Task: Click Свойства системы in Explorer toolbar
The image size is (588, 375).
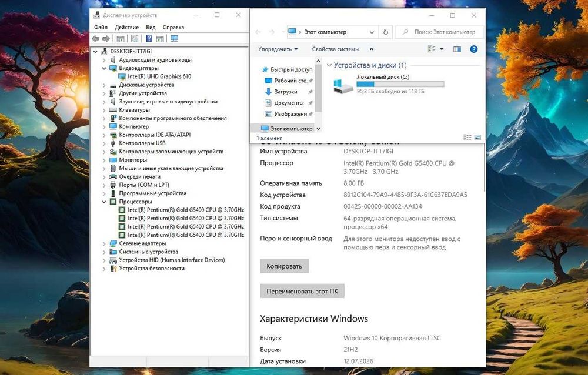Action: [336, 49]
